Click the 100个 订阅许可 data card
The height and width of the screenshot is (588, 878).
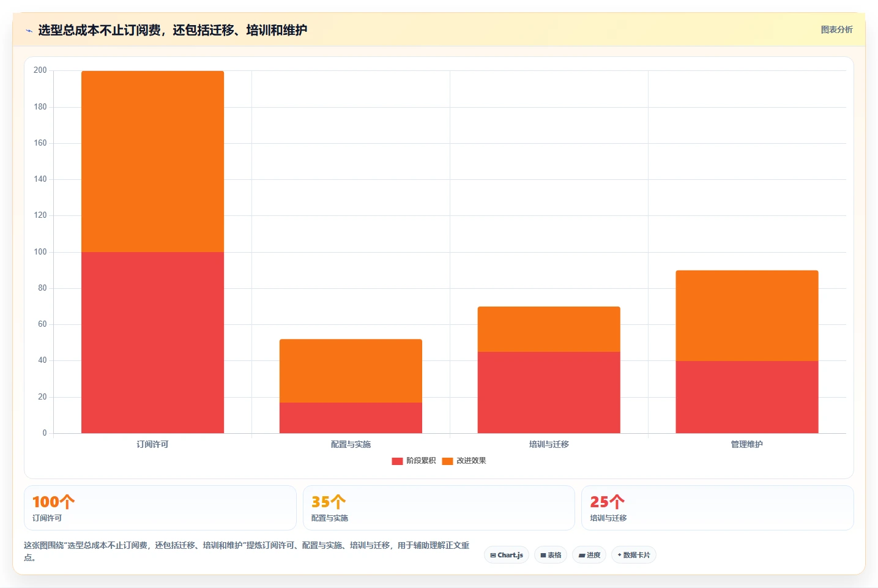[x=160, y=508]
